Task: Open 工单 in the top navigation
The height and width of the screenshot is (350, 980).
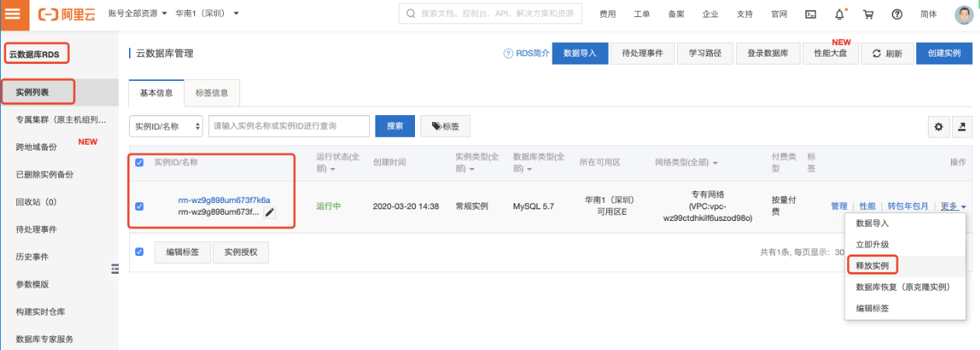Action: coord(642,14)
